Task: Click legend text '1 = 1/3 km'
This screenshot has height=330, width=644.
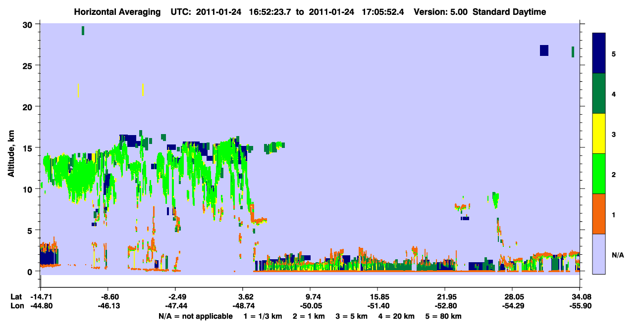Action: click(x=264, y=316)
